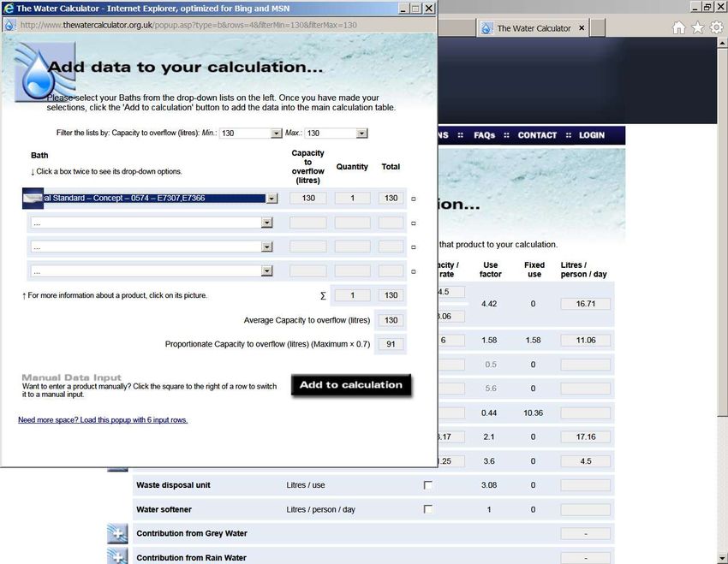This screenshot has width=728, height=564.
Task: Click Quantity field in third bath row
Action: click(x=352, y=246)
